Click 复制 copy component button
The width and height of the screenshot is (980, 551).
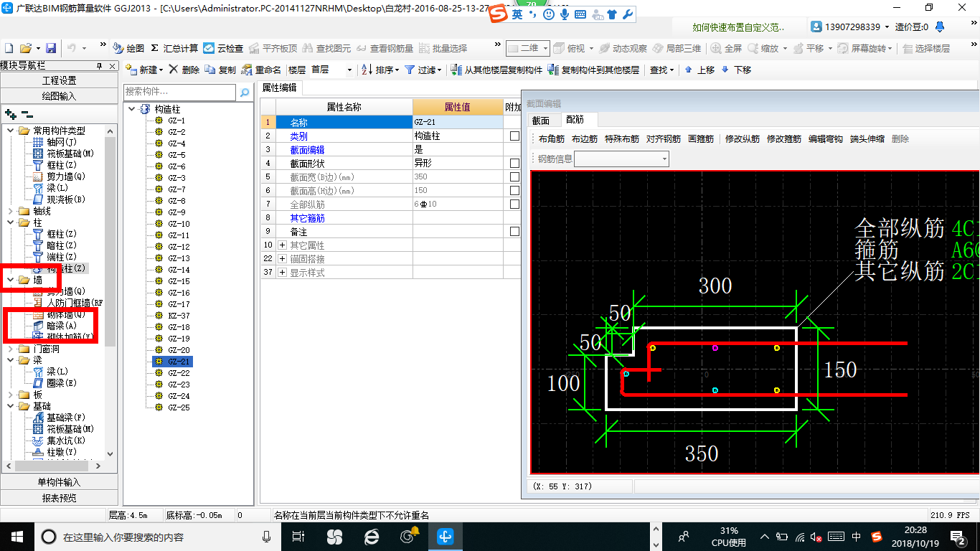tap(220, 70)
